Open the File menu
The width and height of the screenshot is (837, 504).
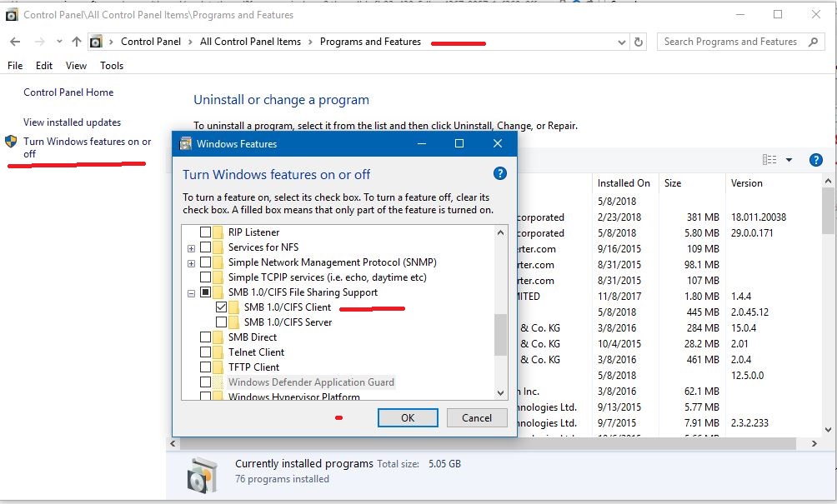click(15, 66)
